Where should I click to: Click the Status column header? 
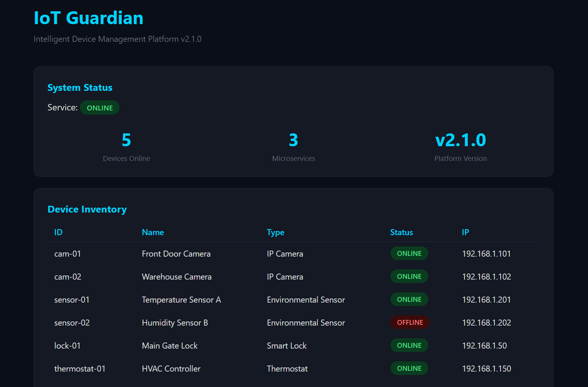pyautogui.click(x=401, y=233)
